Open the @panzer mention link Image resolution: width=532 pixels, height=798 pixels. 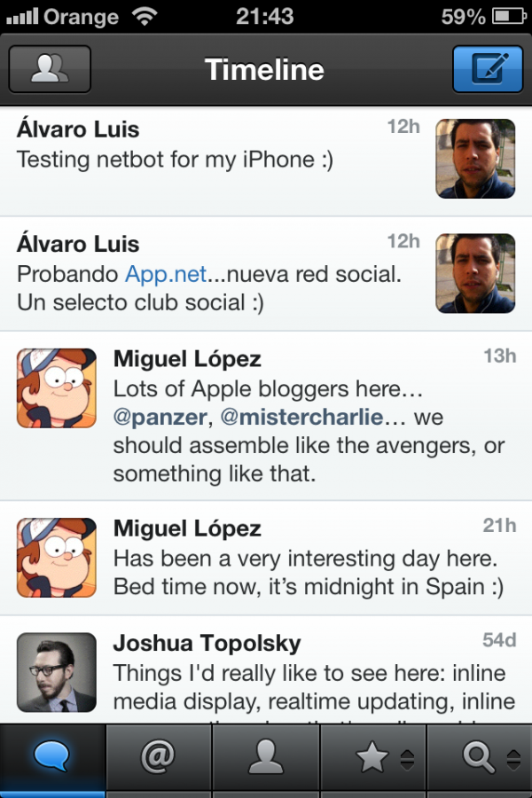point(160,417)
